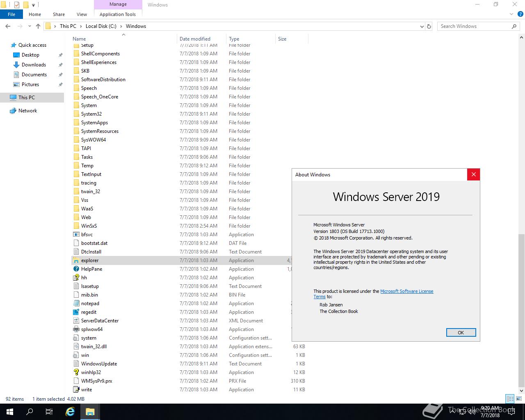Click the write application icon
This screenshot has width=525, height=420.
click(x=76, y=390)
